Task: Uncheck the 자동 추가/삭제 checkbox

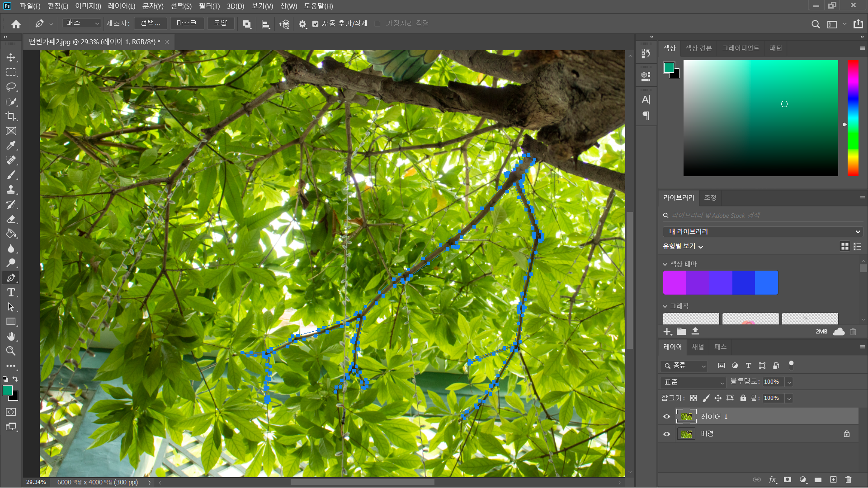Action: (316, 24)
